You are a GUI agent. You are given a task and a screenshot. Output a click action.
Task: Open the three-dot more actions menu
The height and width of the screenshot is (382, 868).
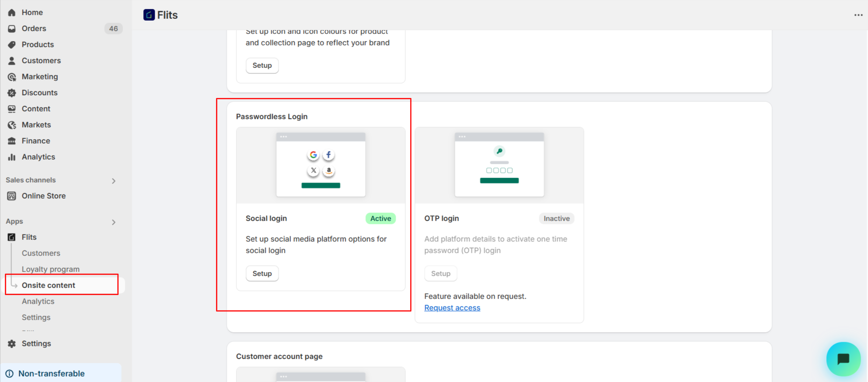[858, 15]
